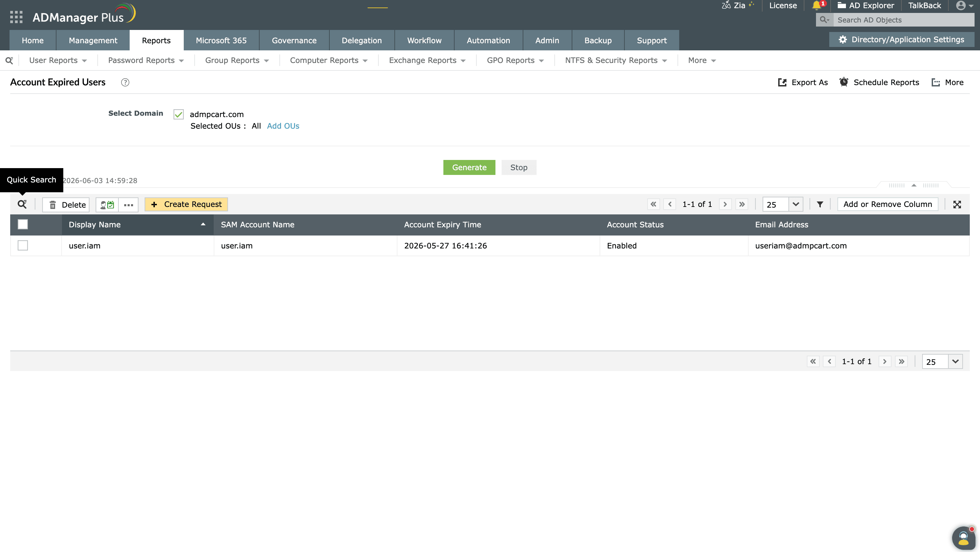Open the user profile menu
The height and width of the screenshot is (552, 980).
point(964,5)
